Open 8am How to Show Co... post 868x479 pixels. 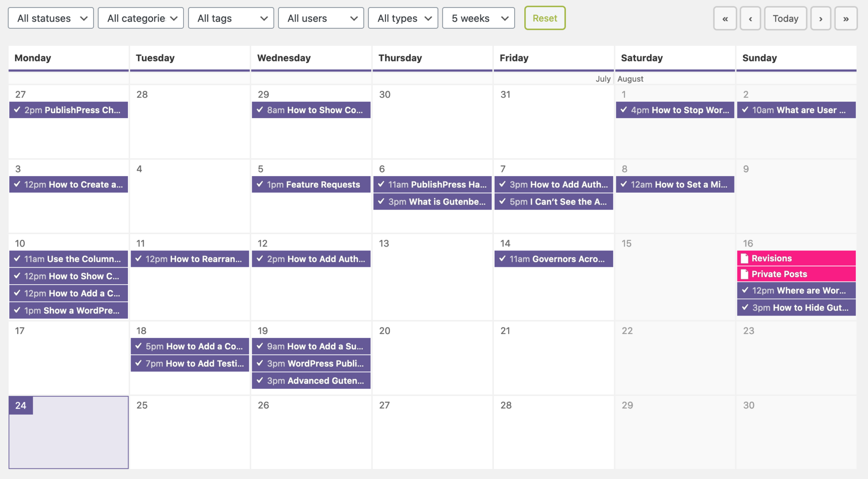click(x=311, y=110)
